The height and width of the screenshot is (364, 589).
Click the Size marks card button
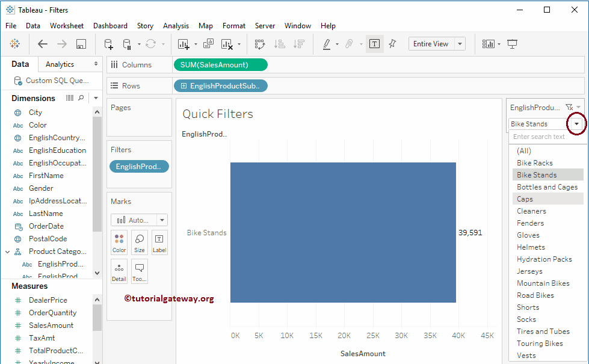click(140, 242)
